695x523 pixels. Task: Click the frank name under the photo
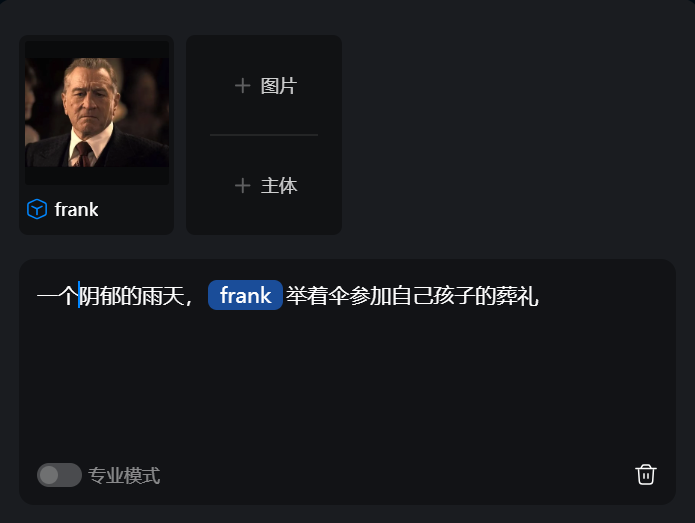tap(76, 210)
